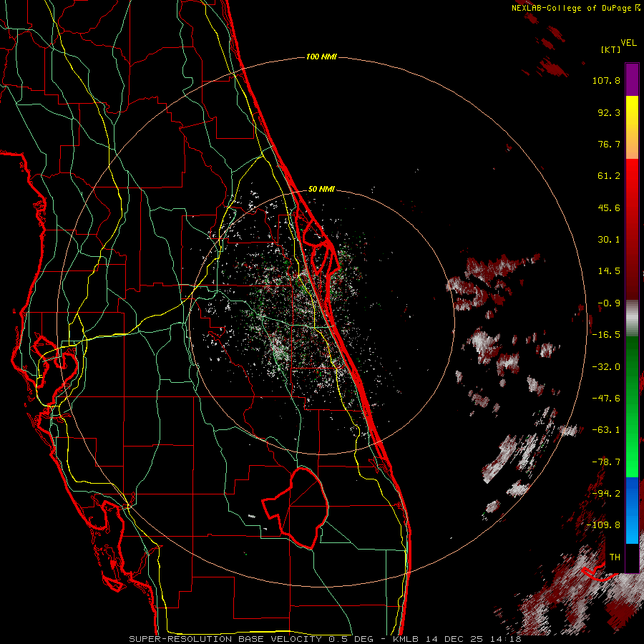Click the -32.0 velocity scale value
Viewport: 644px width, 644px height.
pos(606,366)
